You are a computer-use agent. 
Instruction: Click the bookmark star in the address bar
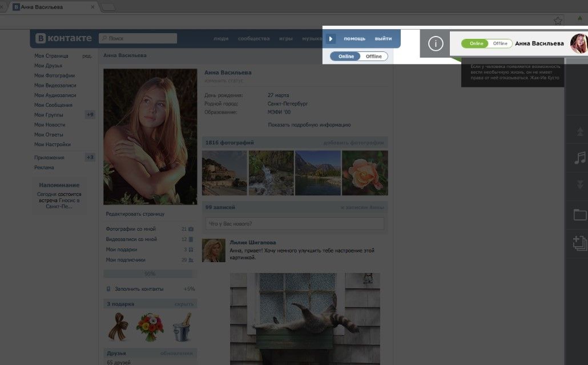pyautogui.click(x=558, y=21)
